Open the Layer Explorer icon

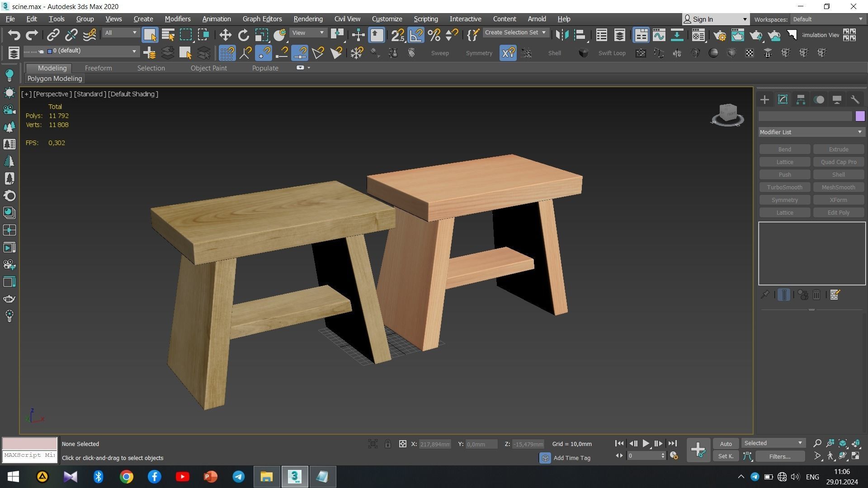click(619, 35)
